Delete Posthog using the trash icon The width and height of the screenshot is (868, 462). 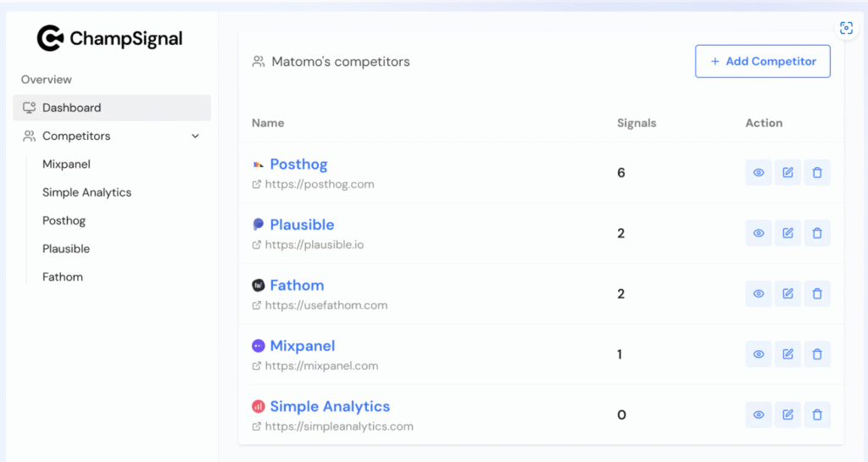[x=817, y=173]
